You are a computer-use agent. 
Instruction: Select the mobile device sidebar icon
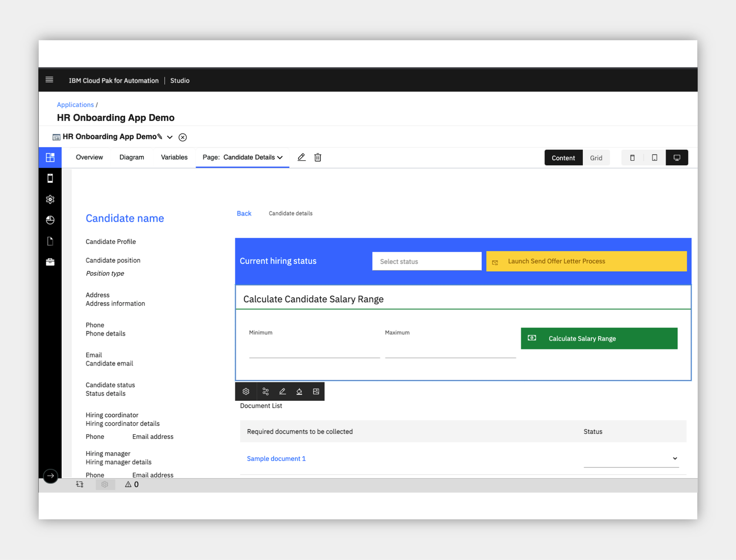[50, 178]
